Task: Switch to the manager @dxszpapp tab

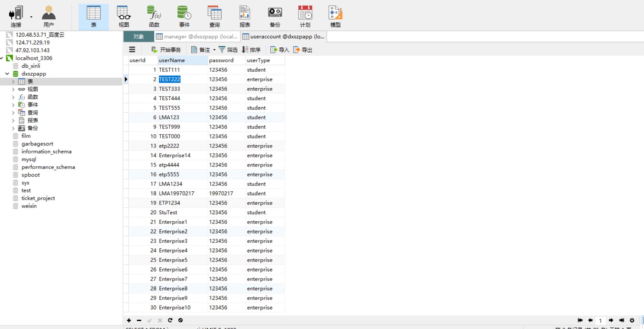Action: pos(197,37)
